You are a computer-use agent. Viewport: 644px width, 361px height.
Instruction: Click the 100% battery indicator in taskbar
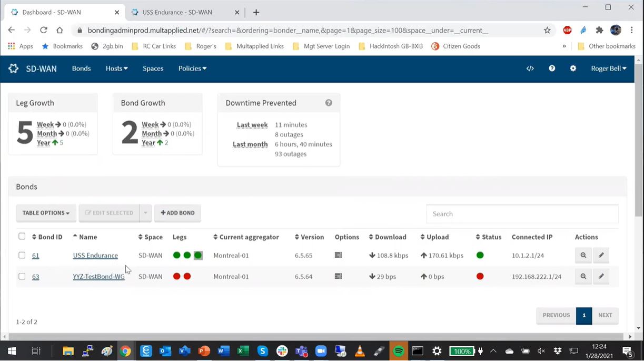pyautogui.click(x=462, y=351)
